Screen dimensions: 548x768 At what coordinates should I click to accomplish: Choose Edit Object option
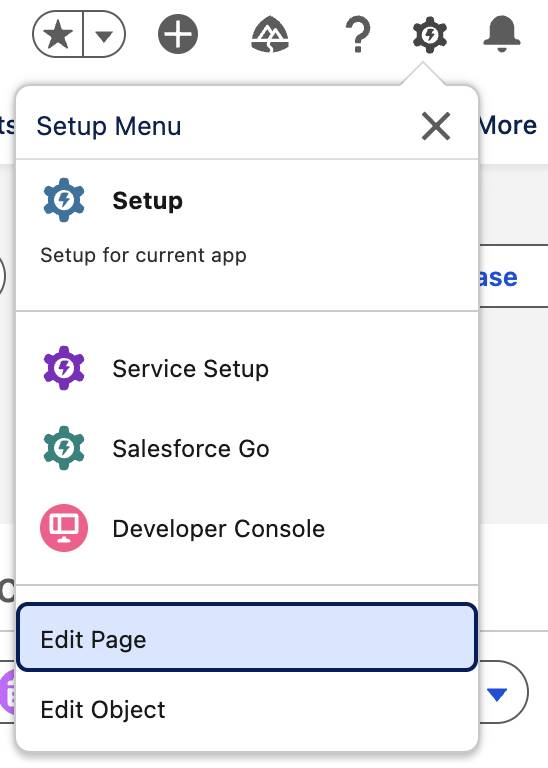[x=247, y=709]
